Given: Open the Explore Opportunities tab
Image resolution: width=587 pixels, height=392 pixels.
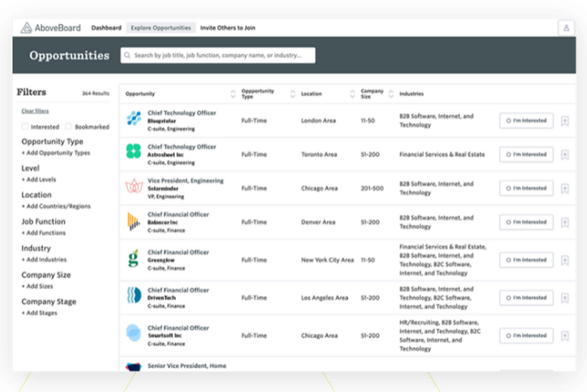Looking at the screenshot, I should coord(161,28).
